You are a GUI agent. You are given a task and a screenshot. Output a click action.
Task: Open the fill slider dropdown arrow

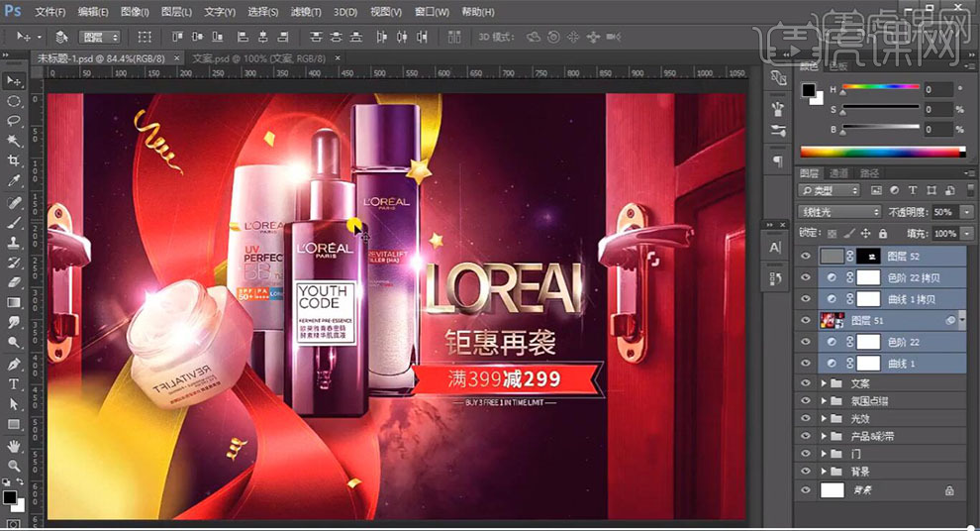967,233
